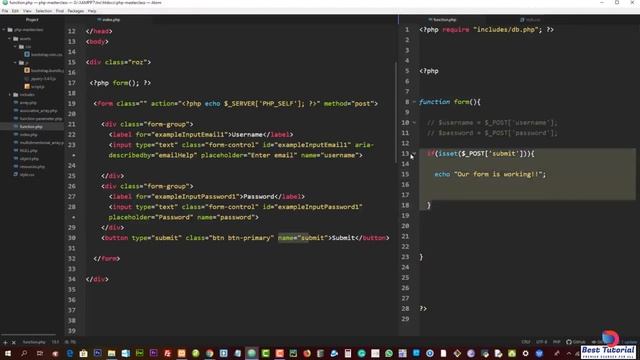The image size is (640, 360).
Task: Click the Project panel header
Action: tap(32, 20)
